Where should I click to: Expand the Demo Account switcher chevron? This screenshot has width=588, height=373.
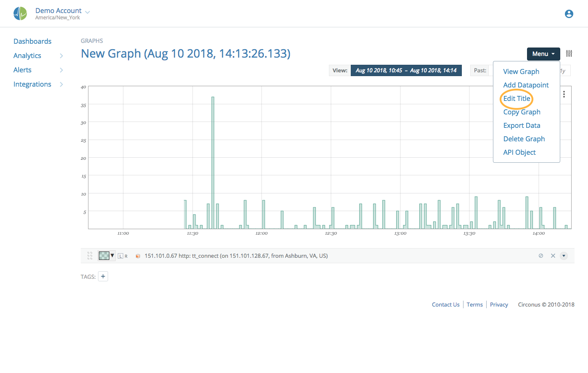(x=87, y=11)
